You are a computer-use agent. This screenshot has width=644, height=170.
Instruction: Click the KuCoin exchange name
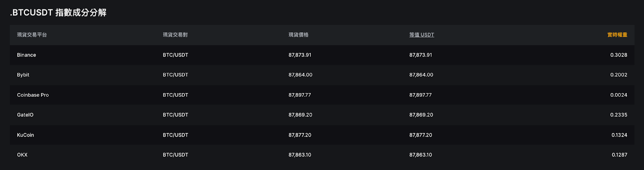click(x=25, y=135)
